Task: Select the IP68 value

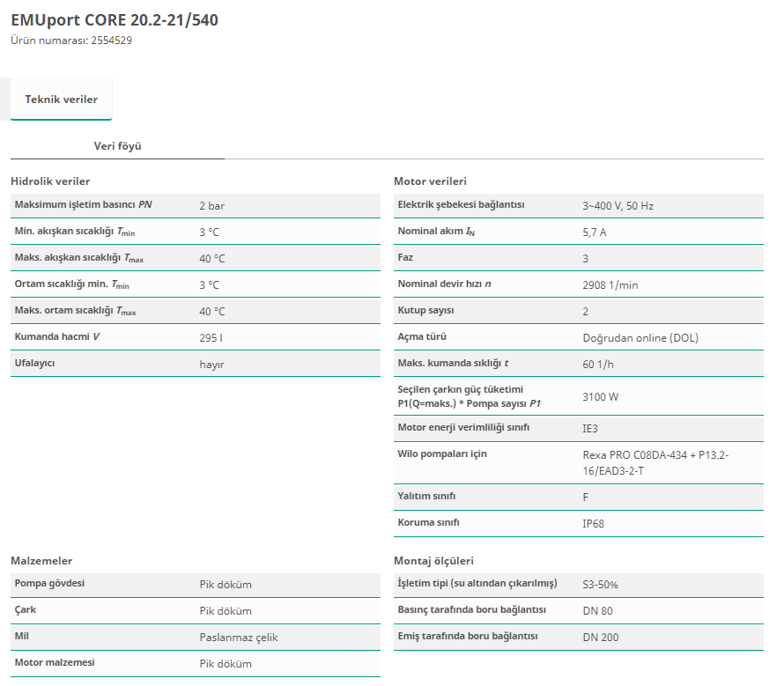Action: pyautogui.click(x=594, y=524)
